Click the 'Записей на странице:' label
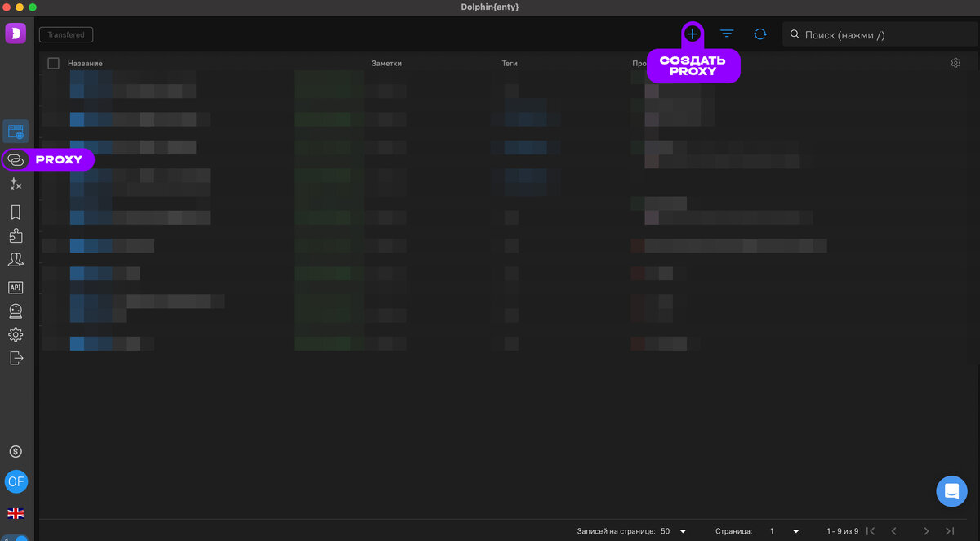The height and width of the screenshot is (541, 980). click(616, 531)
